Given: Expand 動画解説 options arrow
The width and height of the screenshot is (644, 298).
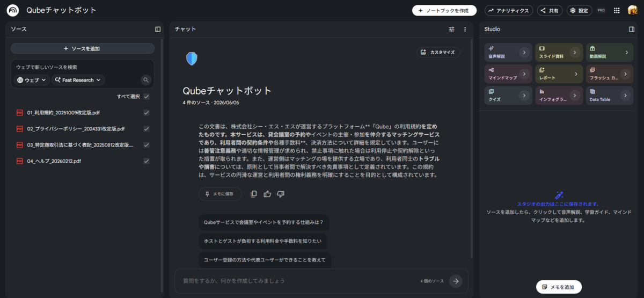Looking at the screenshot, I should click(x=626, y=53).
